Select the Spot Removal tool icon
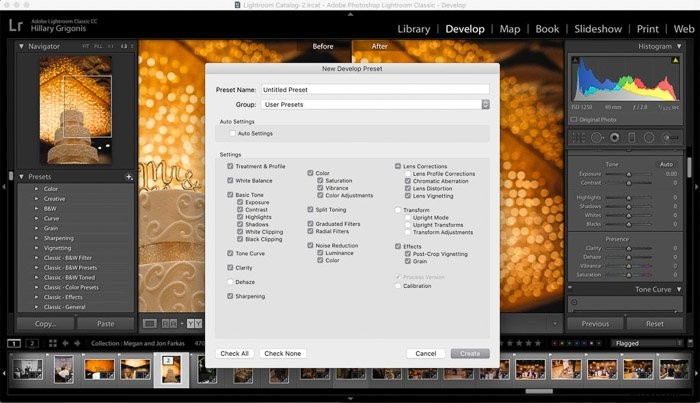 click(x=596, y=137)
